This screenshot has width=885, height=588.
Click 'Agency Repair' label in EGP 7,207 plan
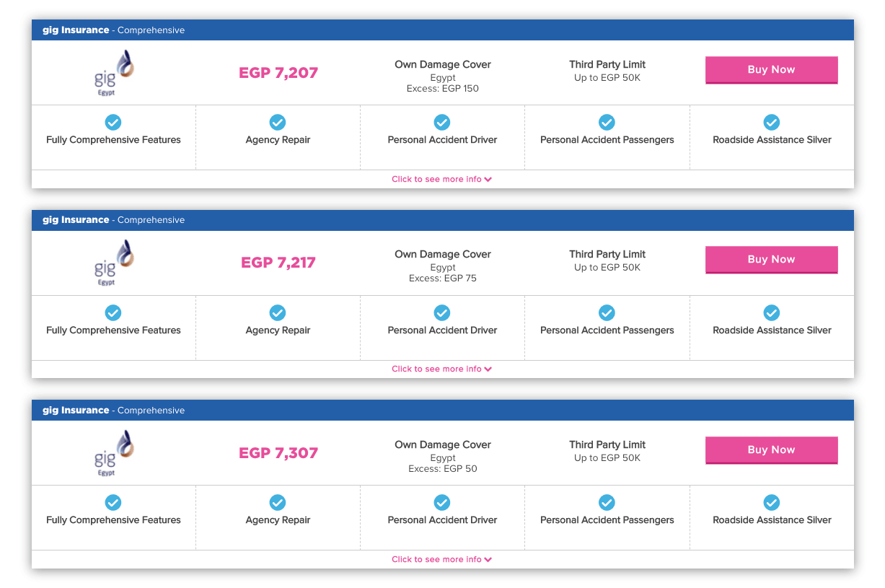[x=278, y=140]
